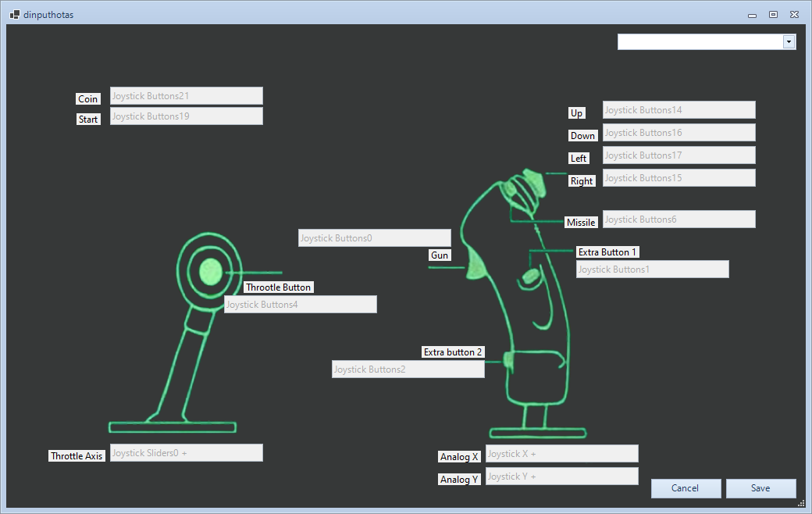The image size is (812, 514).
Task: Click the Save button
Action: 760,488
